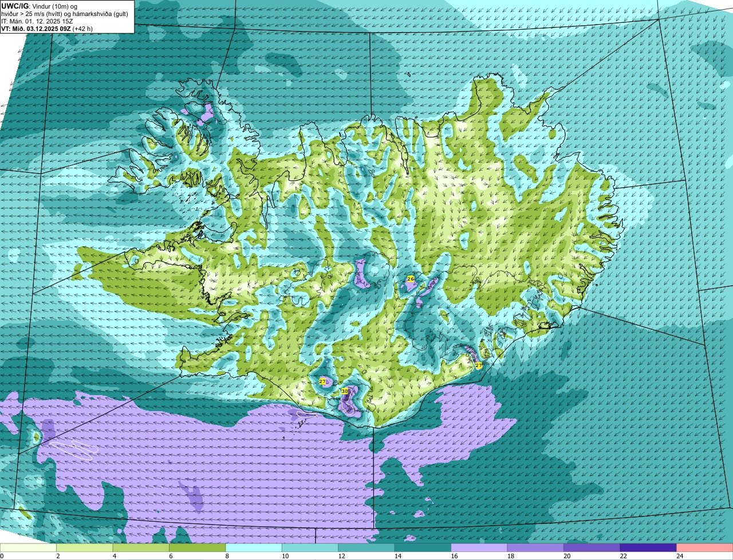This screenshot has height=560, width=733.
Task: Select the title text 'UWC/IG: Vindur (10m) og'
Action: [39, 6]
